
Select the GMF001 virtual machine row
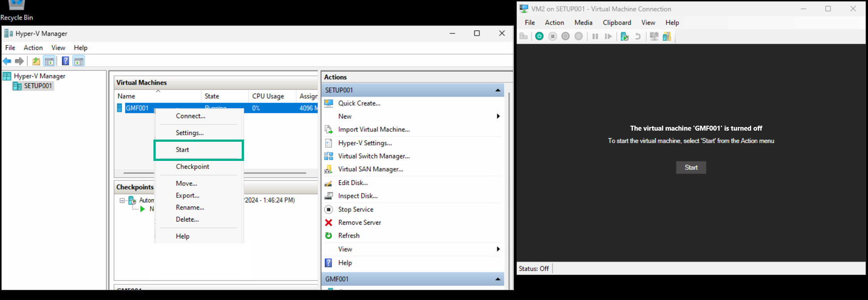tap(216, 108)
